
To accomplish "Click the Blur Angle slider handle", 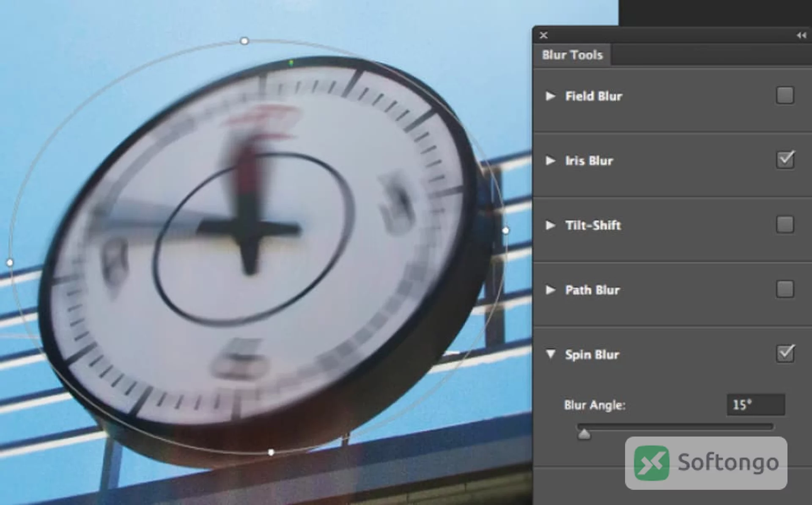I will click(584, 434).
